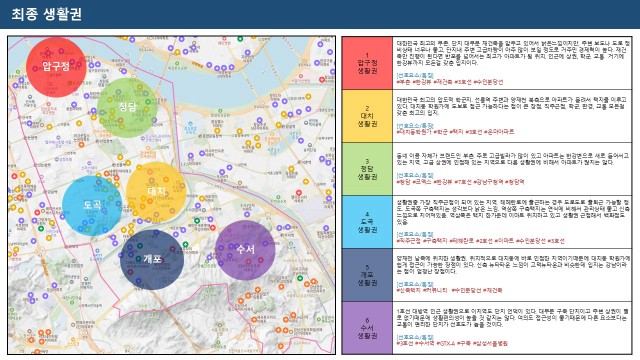The height and width of the screenshot is (360, 640).
Task: Click the yellow 2 대치 생활권 legend cell
Action: pyautogui.click(x=367, y=116)
